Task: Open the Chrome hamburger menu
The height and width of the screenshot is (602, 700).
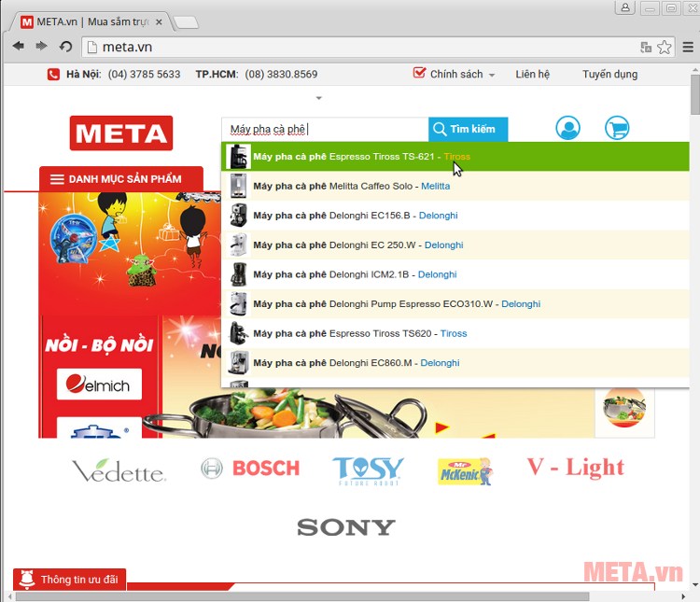Action: (x=689, y=47)
